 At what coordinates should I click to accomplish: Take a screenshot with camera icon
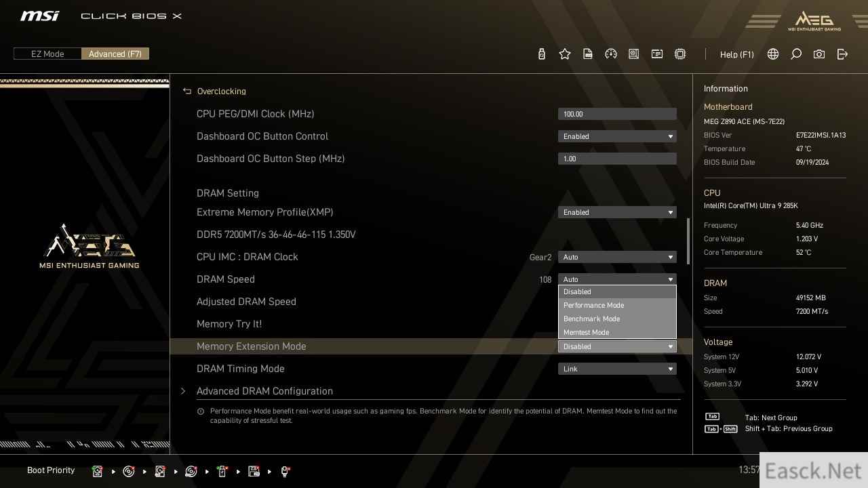pos(819,54)
